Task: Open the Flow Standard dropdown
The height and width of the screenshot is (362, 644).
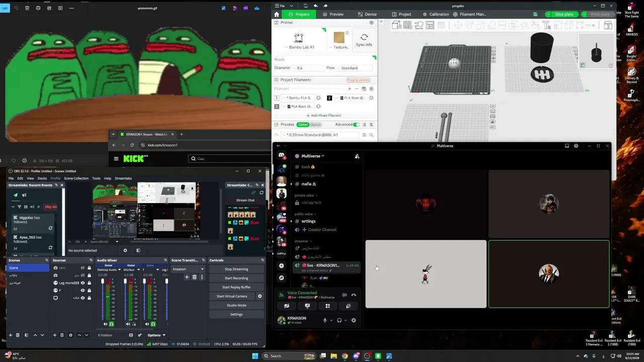Action: [355, 68]
